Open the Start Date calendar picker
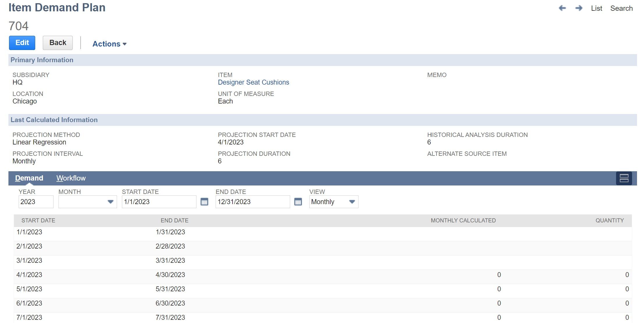Screen dimensions: 644x323 pos(204,201)
